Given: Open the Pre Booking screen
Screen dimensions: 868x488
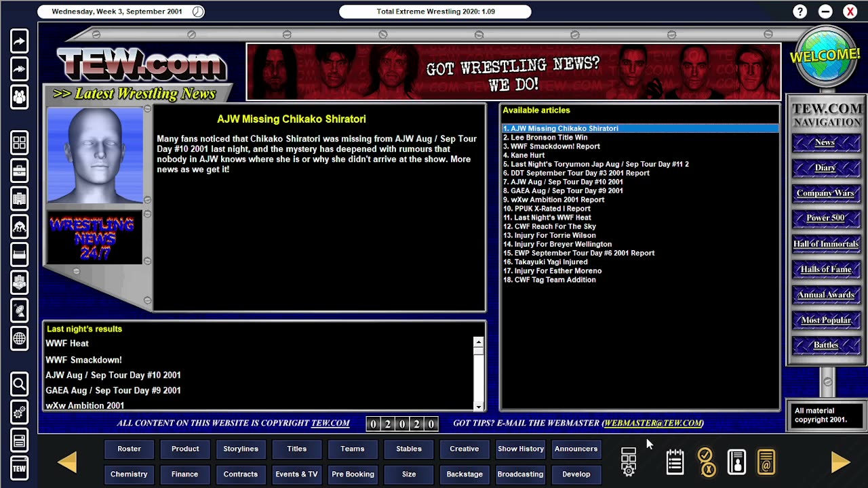Looking at the screenshot, I should [353, 474].
